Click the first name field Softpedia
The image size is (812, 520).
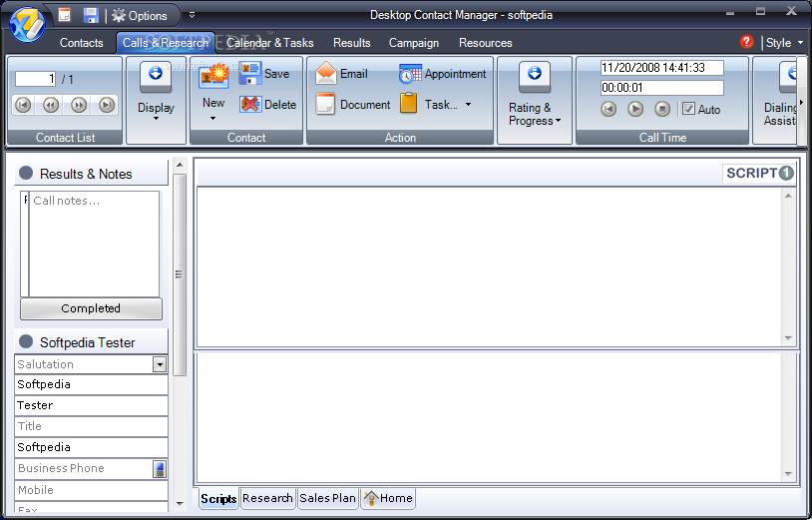click(x=91, y=385)
